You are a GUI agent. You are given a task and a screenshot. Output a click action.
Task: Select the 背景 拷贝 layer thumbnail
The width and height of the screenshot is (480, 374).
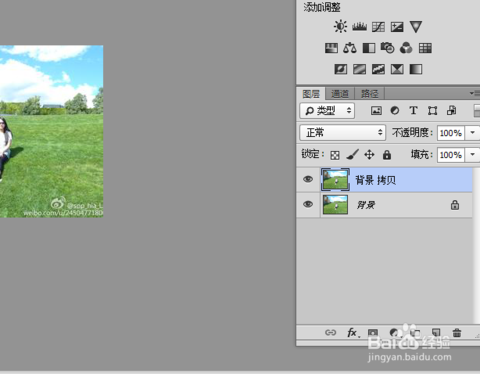click(x=335, y=180)
